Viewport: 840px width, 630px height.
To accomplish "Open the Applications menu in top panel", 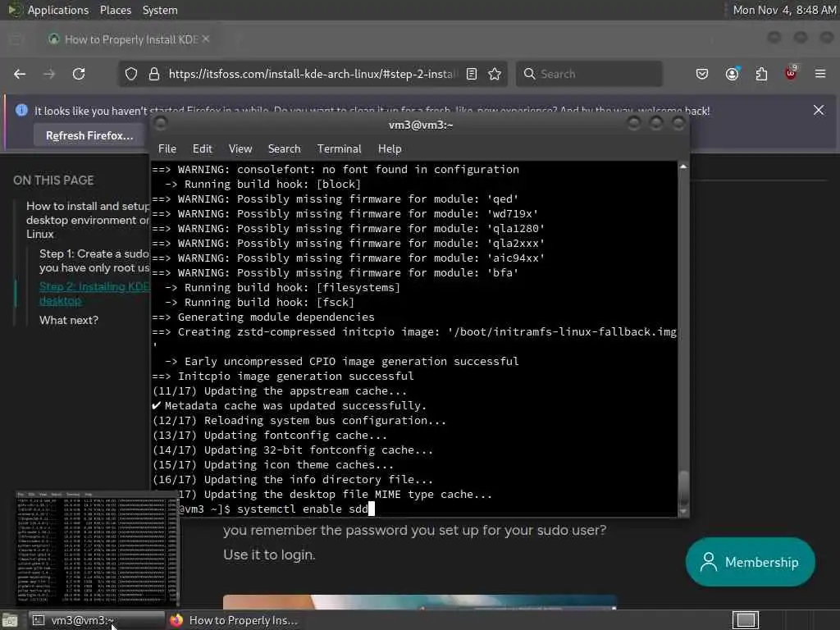I will click(x=58, y=10).
